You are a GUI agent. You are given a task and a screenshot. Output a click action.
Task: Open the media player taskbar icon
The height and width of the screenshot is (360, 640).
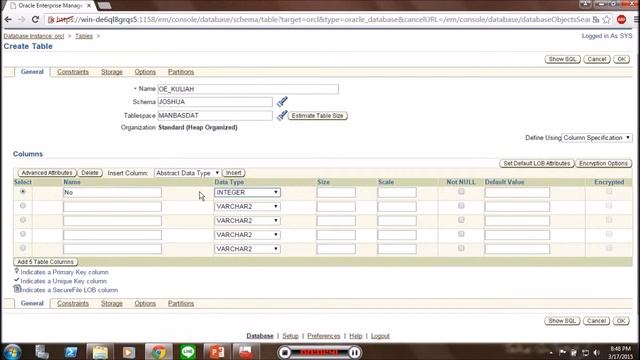coord(129,352)
